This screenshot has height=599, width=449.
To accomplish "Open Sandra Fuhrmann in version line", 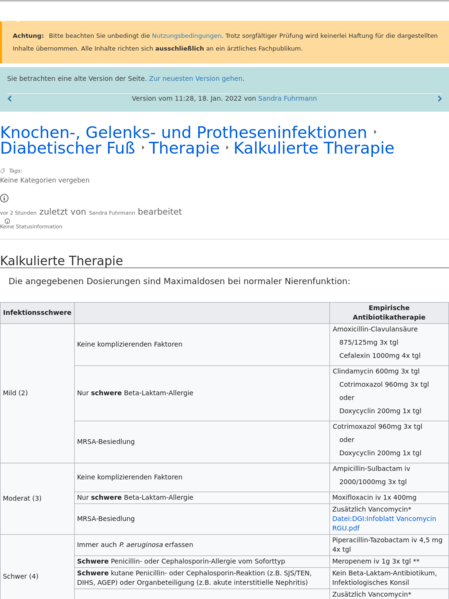I will (287, 98).
